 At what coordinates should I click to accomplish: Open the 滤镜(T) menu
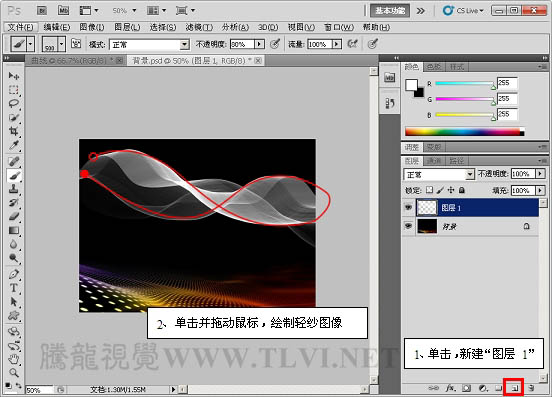(199, 27)
